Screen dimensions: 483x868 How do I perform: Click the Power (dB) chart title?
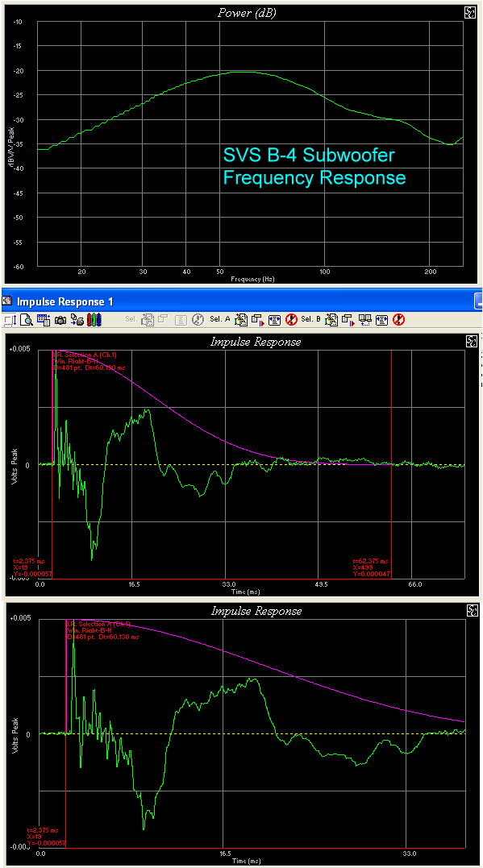(x=248, y=13)
